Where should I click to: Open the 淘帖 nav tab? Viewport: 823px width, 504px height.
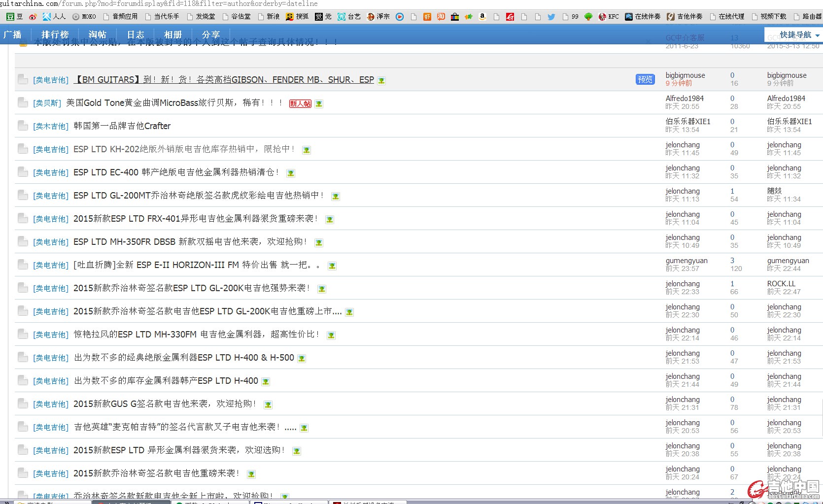(98, 34)
